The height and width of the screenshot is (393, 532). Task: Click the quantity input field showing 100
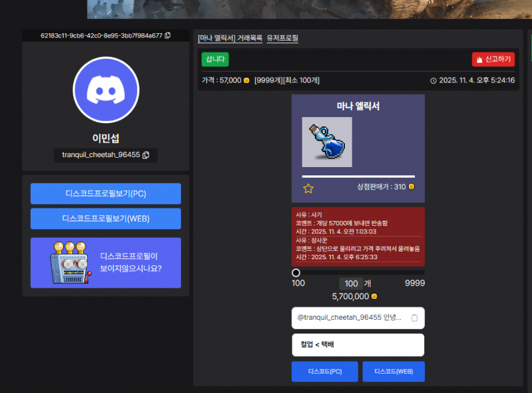350,284
